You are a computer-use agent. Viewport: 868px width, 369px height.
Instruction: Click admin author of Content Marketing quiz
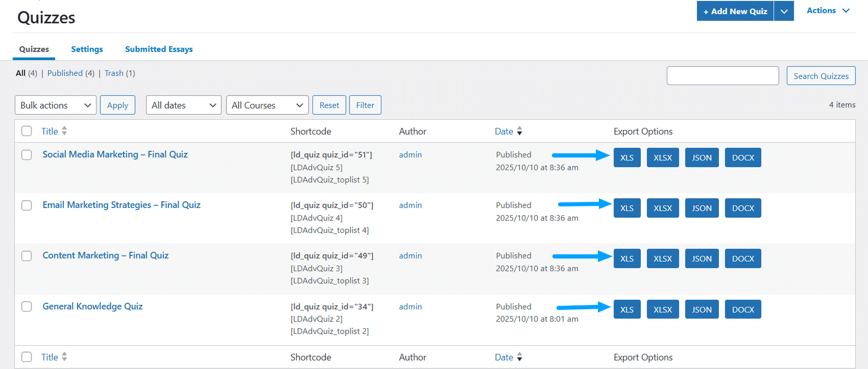coord(411,256)
